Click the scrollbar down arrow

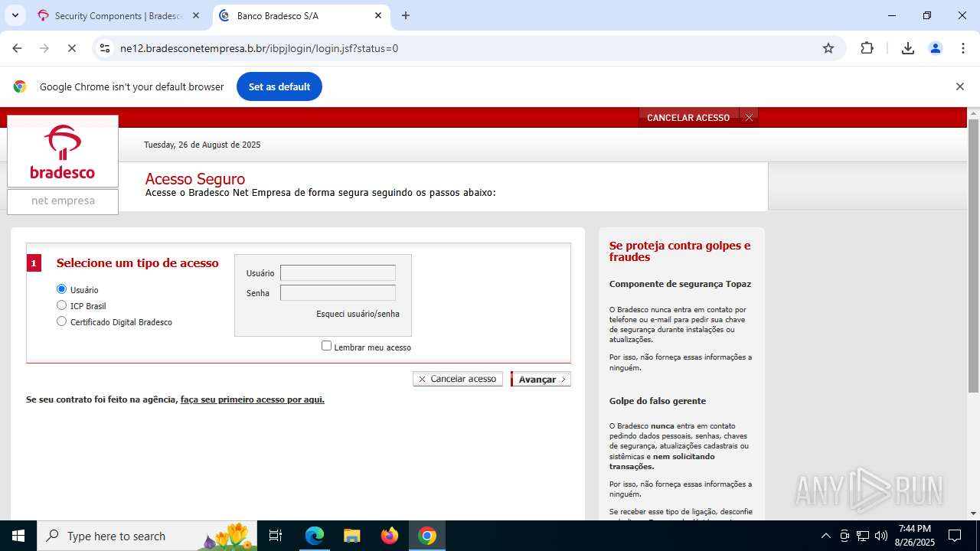(x=973, y=514)
